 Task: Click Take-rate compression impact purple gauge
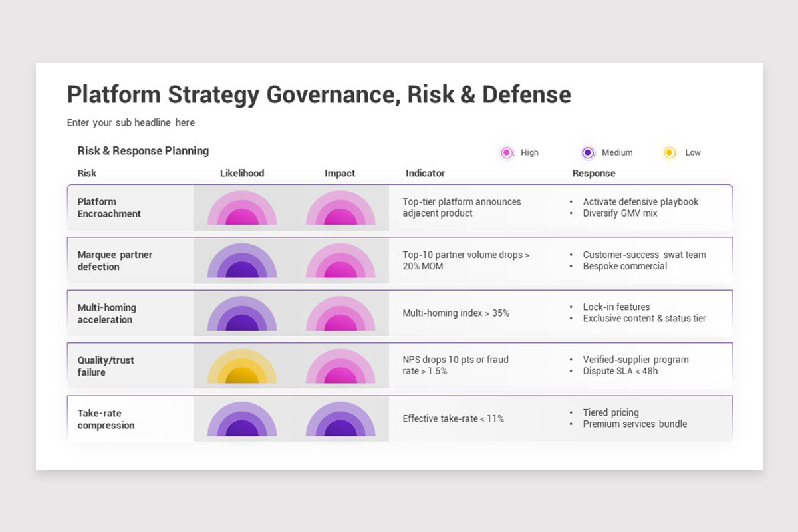340,420
